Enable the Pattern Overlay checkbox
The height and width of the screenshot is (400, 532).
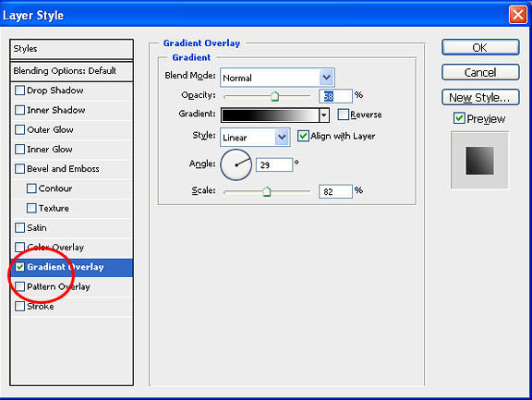click(x=19, y=286)
